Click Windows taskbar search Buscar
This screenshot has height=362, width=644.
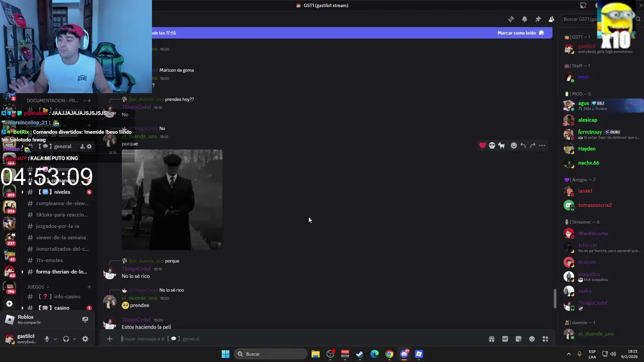point(271,354)
